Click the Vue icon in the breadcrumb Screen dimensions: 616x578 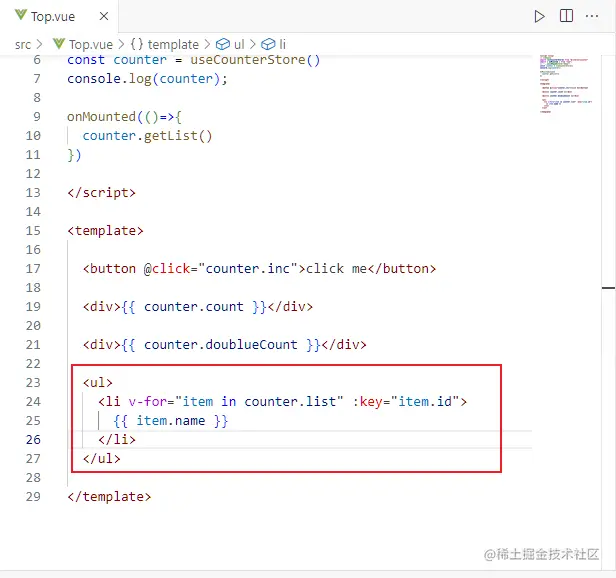click(x=59, y=44)
